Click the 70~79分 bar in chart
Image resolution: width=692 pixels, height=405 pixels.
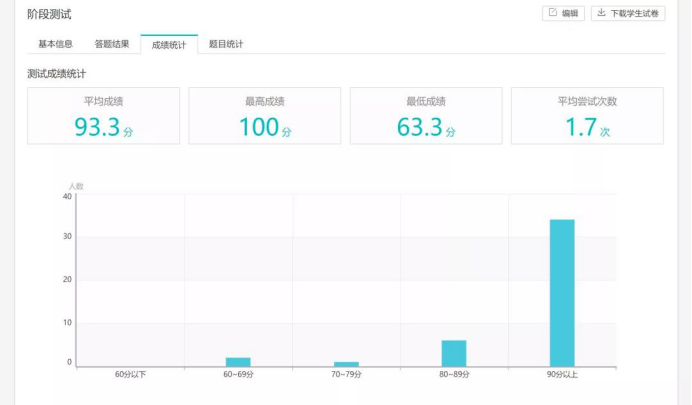tap(346, 364)
